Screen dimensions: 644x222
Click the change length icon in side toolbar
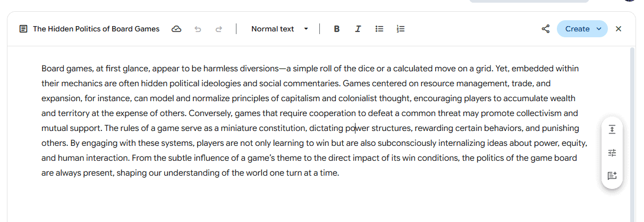(612, 129)
